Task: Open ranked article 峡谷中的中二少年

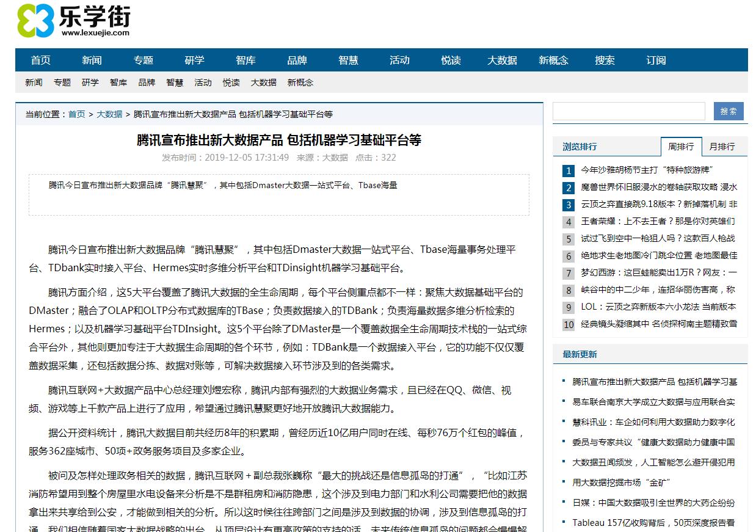Action: [x=658, y=290]
